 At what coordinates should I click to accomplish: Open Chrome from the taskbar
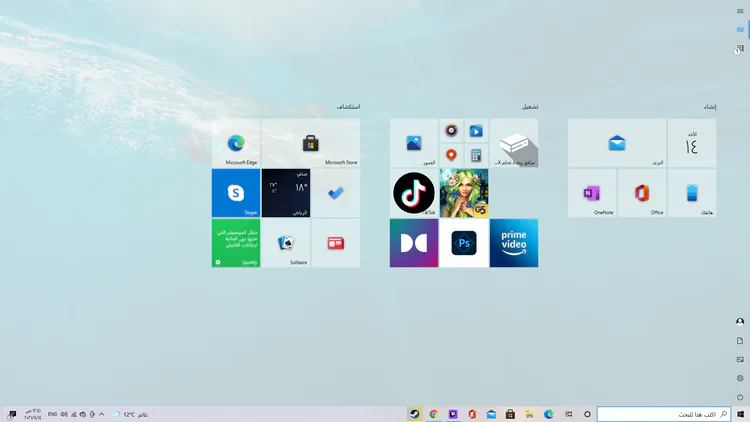pyautogui.click(x=434, y=414)
